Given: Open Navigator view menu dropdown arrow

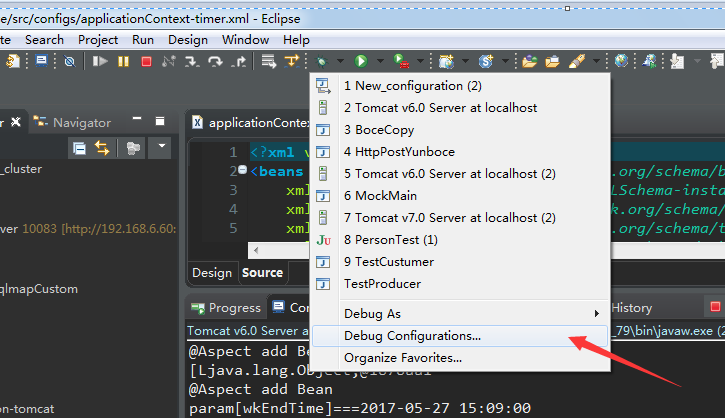Looking at the screenshot, I should tap(161, 146).
